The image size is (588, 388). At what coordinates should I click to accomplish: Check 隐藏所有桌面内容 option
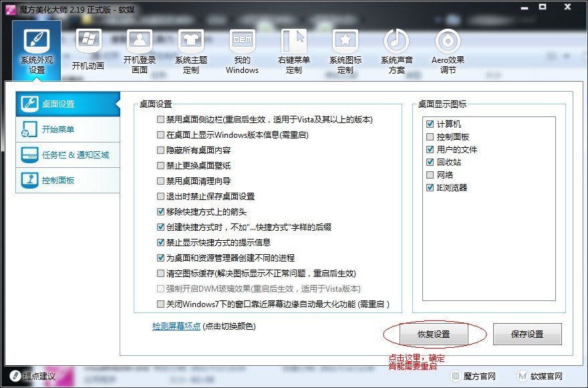pos(160,151)
